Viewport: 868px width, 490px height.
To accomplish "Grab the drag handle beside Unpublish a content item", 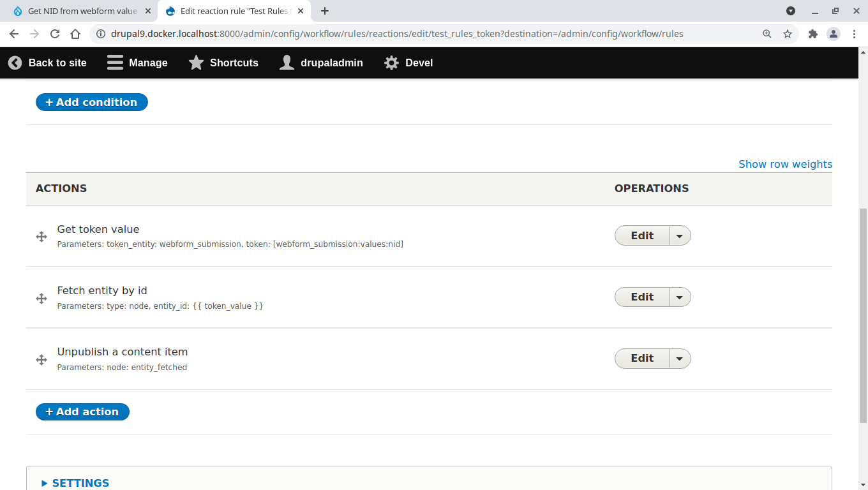I will (41, 360).
